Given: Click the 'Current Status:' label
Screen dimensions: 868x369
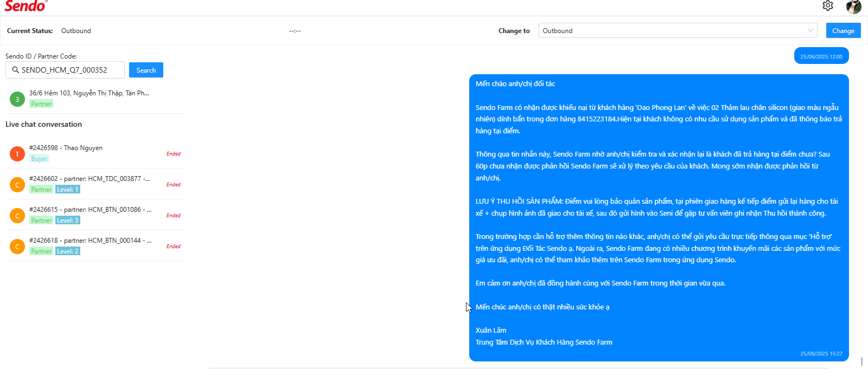Looking at the screenshot, I should [x=30, y=31].
